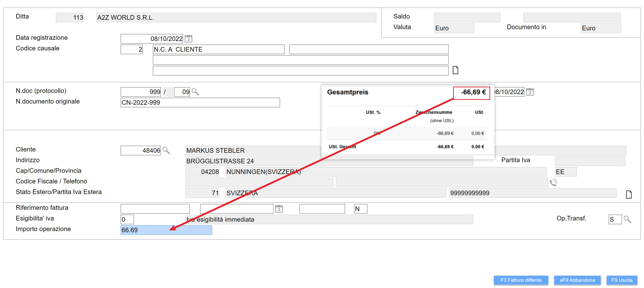
Task: Select N.documento originale field CN-2022-999
Action: click(200, 103)
